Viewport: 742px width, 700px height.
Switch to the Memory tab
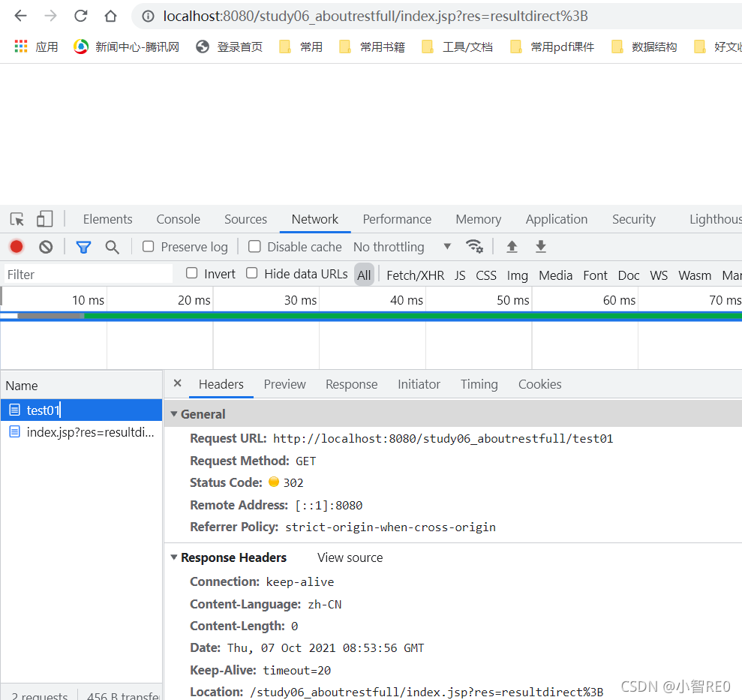tap(479, 219)
